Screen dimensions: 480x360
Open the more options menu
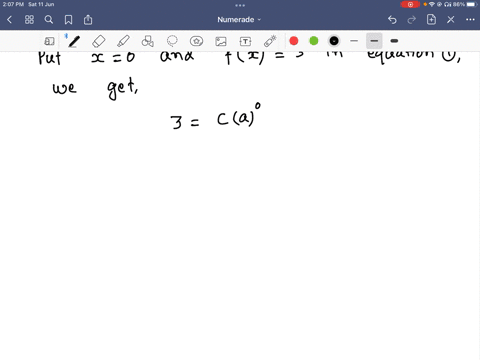(x=470, y=20)
